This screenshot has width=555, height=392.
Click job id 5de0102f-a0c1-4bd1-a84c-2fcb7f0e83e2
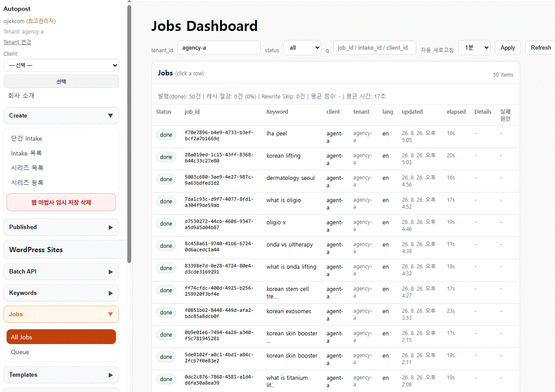tap(219, 358)
